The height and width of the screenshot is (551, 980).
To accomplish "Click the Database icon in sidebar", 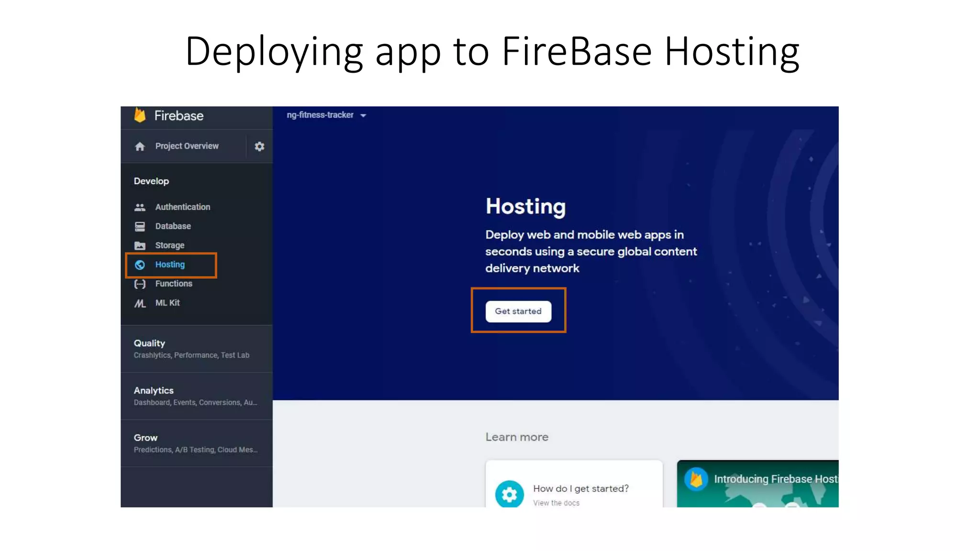I will click(x=140, y=226).
